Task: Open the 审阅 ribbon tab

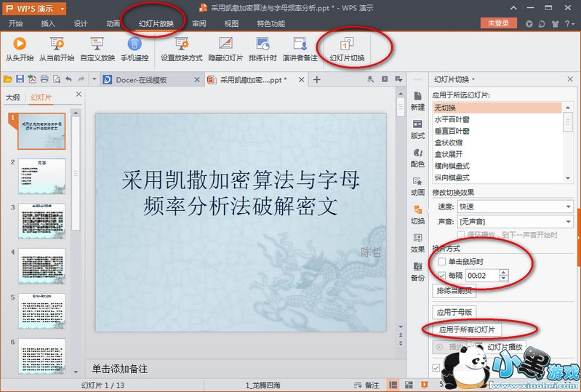Action: [x=199, y=24]
